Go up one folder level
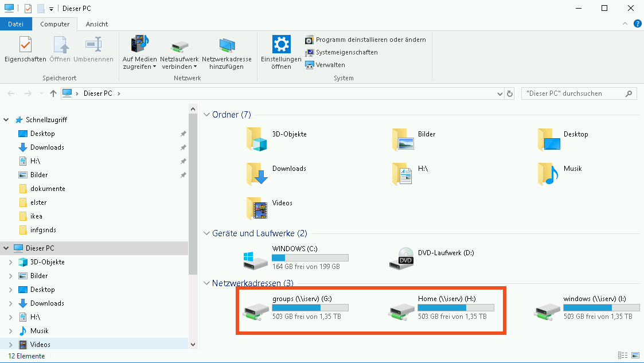This screenshot has height=363, width=644. tap(53, 93)
